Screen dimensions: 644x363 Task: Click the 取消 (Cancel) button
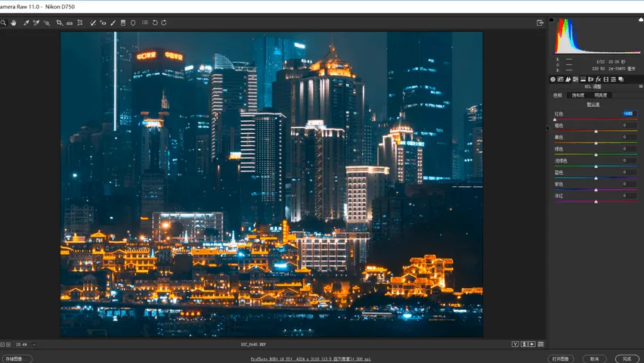[x=595, y=359]
